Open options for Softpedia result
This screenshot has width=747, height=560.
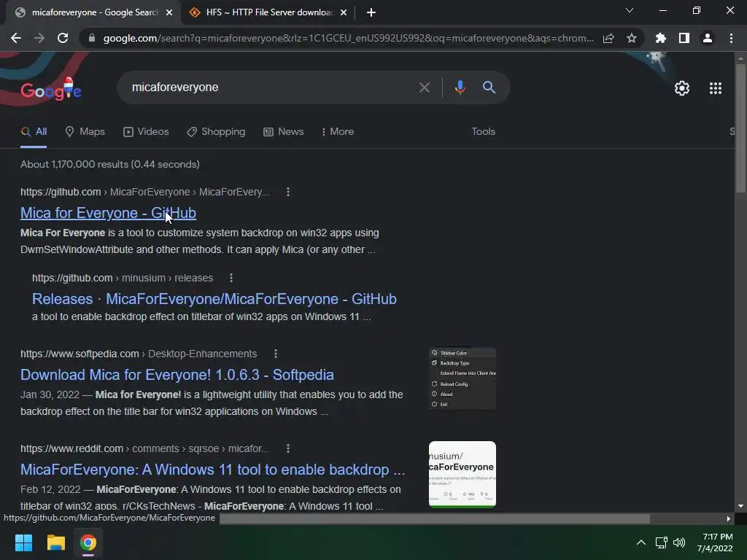pyautogui.click(x=275, y=354)
